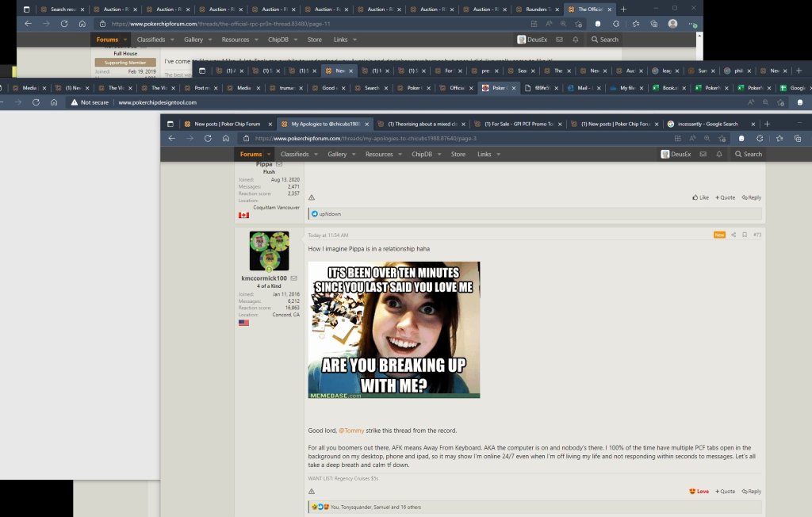View 'You, Tonysquander, Samuel and 16 others' reactions
Screen dimensions: 812x517
coord(375,507)
